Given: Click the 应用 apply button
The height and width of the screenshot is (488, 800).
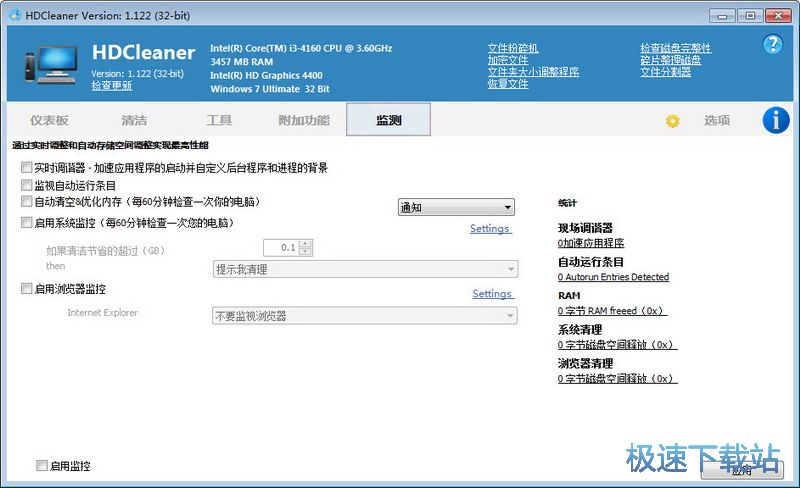Looking at the screenshot, I should tap(742, 469).
